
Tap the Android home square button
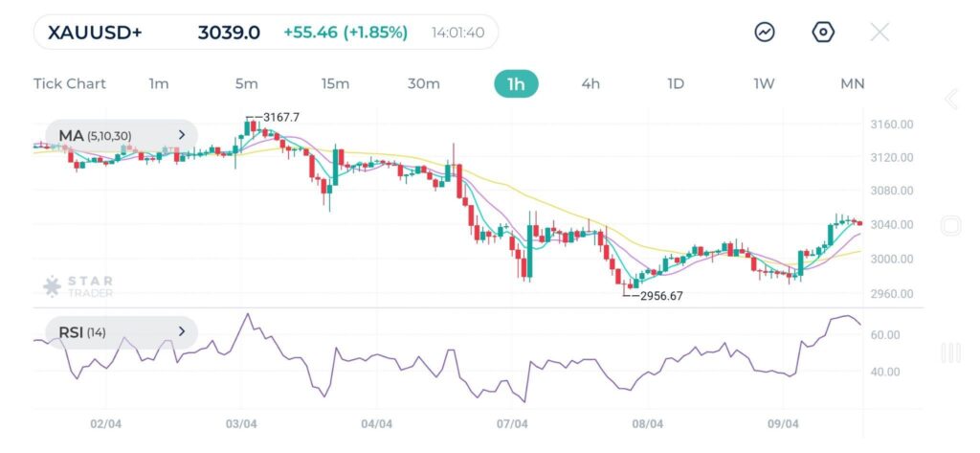coord(951,226)
